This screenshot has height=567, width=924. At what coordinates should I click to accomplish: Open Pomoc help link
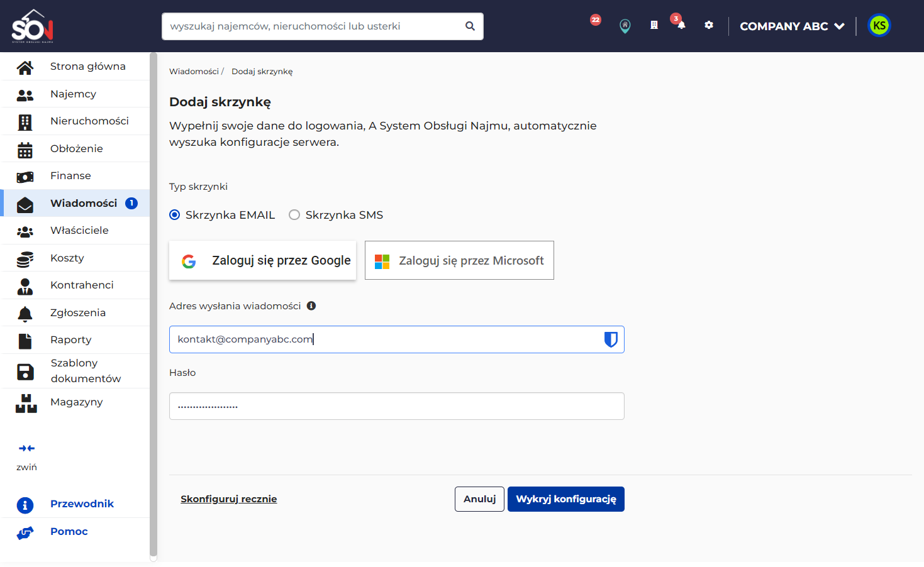(x=69, y=532)
